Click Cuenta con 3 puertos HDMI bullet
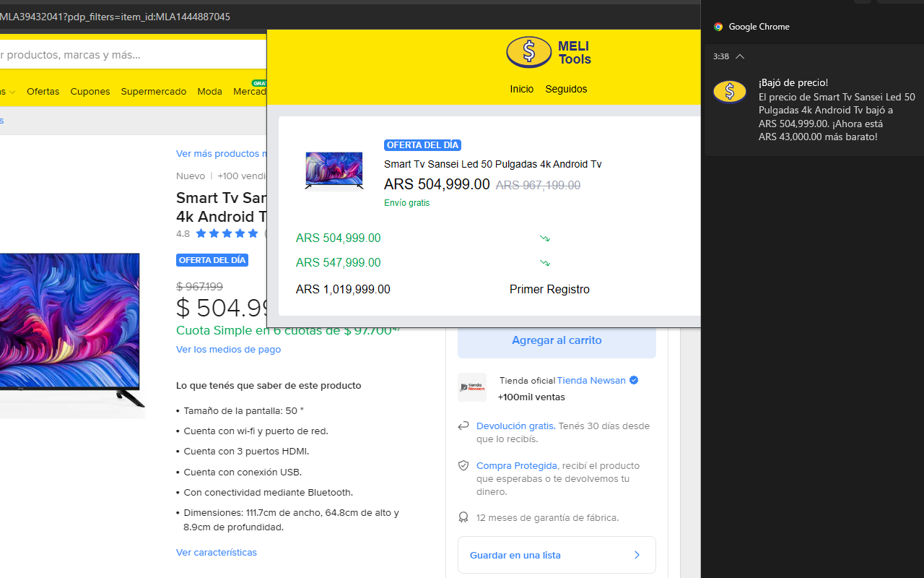Screen dimensions: 924x578 (x=246, y=452)
